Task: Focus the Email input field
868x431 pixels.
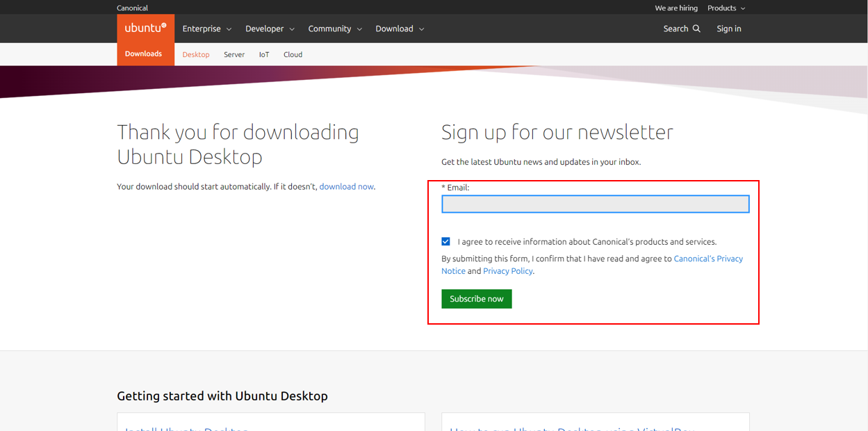Action: click(x=596, y=204)
